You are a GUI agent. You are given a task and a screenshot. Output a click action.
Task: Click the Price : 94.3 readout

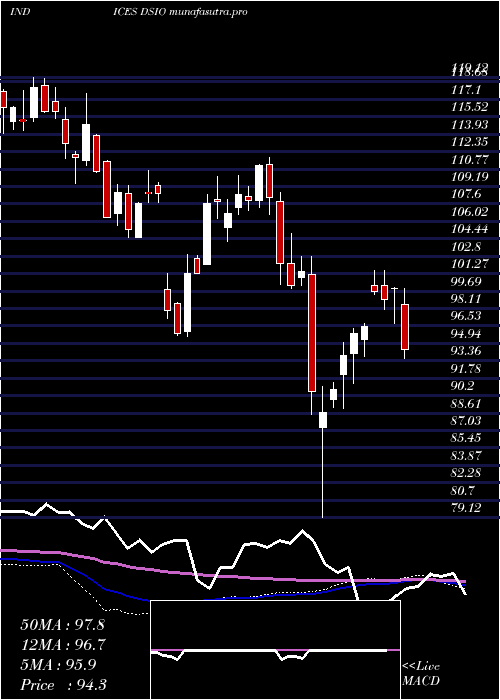click(63, 684)
